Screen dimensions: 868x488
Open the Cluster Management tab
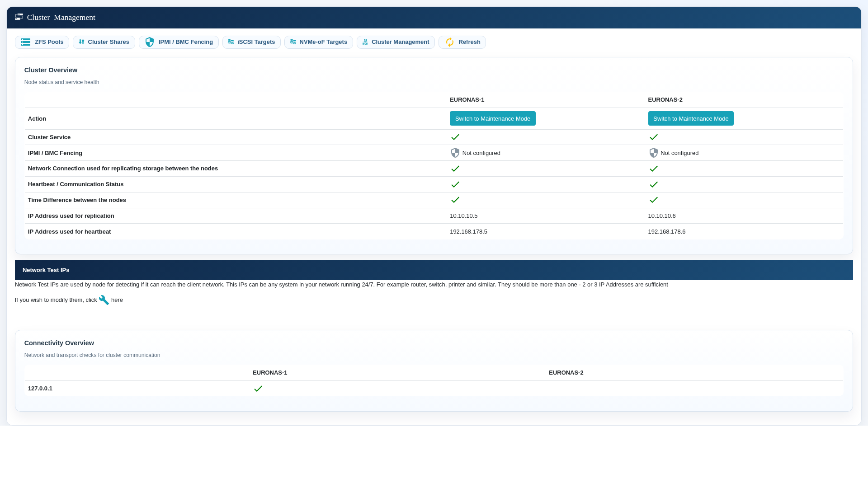tap(396, 42)
